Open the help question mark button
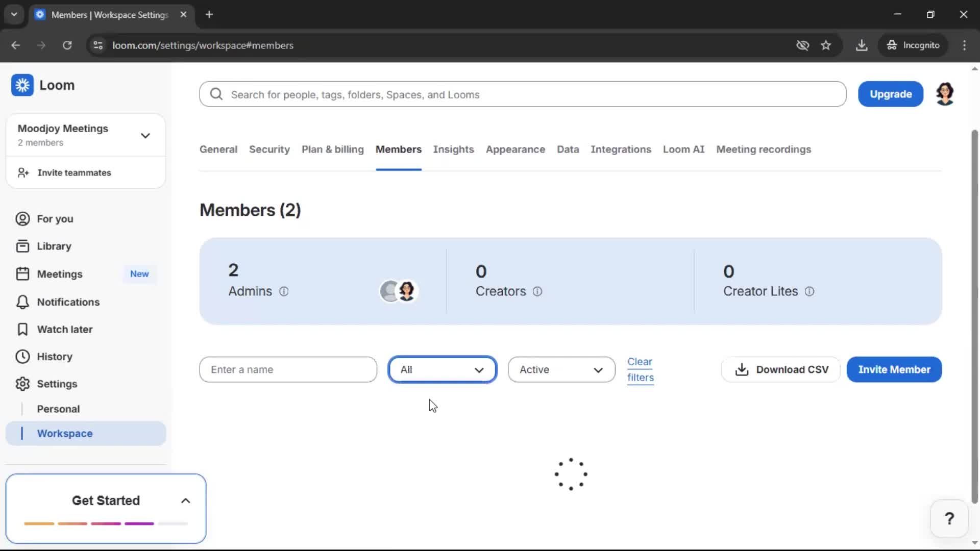980x551 pixels. [x=949, y=519]
